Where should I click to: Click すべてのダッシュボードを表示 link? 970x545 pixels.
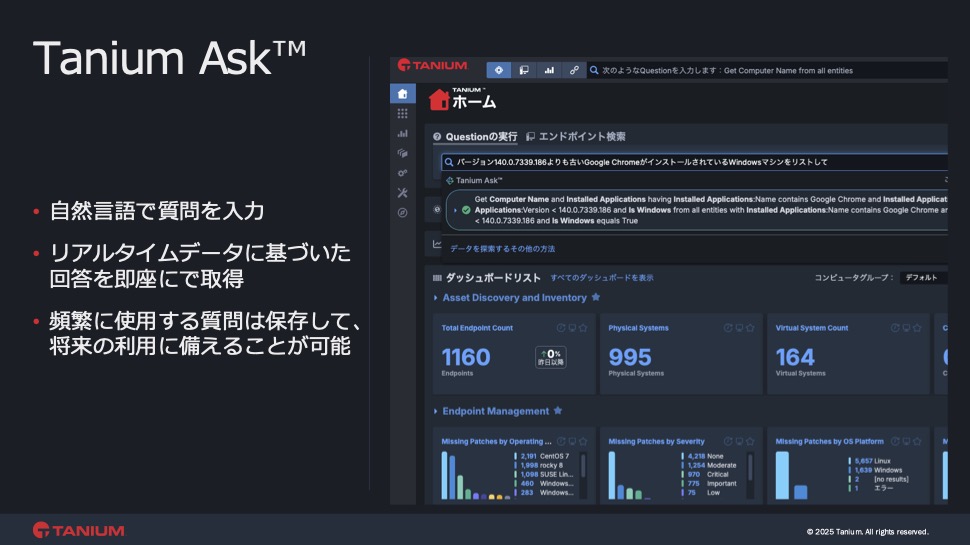(x=601, y=278)
